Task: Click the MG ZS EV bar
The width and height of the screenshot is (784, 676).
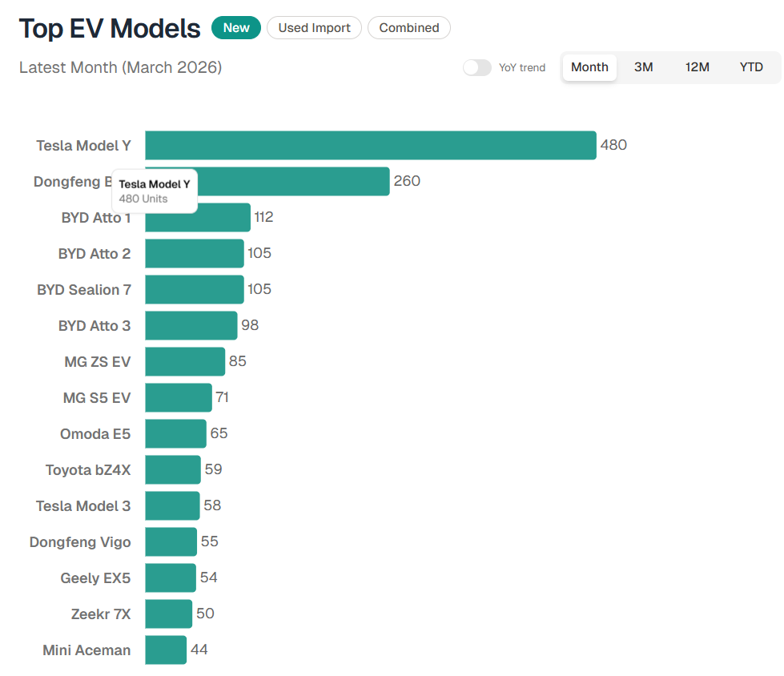Action: tap(184, 362)
